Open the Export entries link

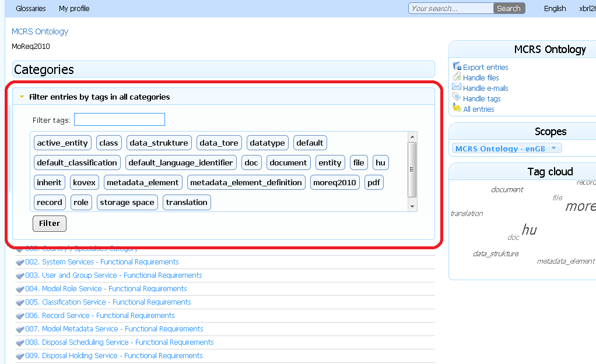485,67
